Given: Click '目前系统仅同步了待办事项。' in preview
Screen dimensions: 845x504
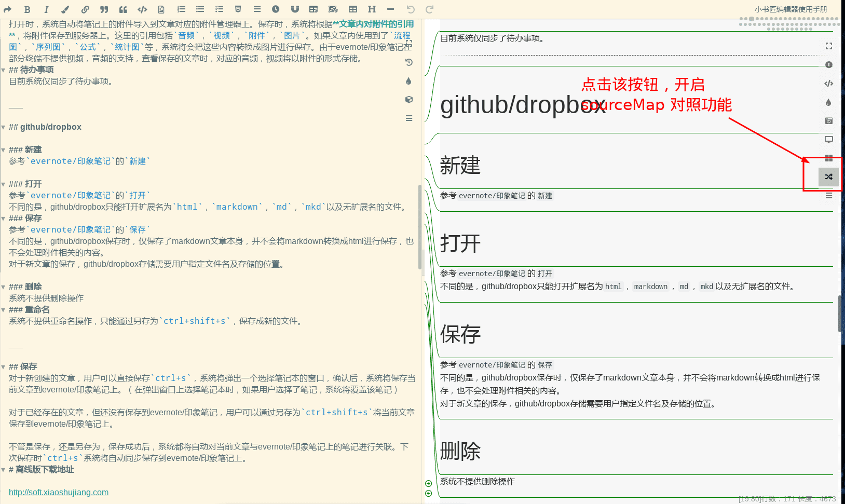Looking at the screenshot, I should pyautogui.click(x=492, y=38).
